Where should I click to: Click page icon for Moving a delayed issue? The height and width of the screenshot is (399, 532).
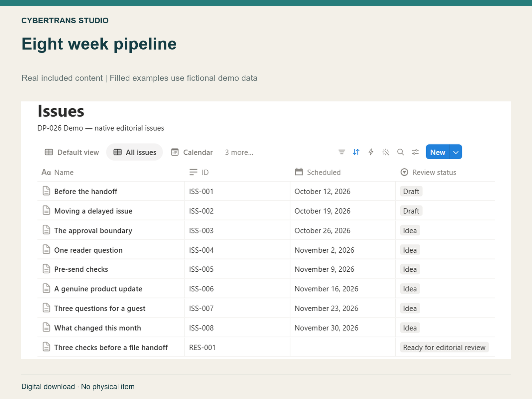pyautogui.click(x=47, y=210)
